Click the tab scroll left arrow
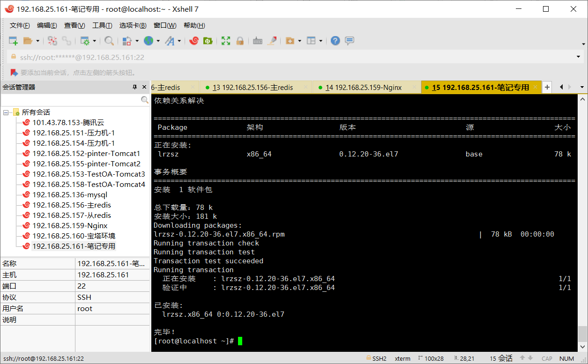588x364 pixels. 561,87
